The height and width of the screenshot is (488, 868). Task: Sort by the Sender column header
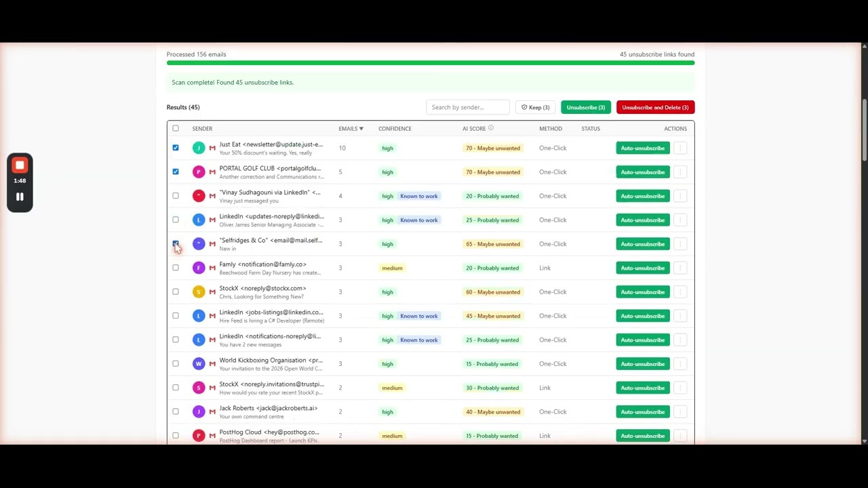click(x=202, y=128)
